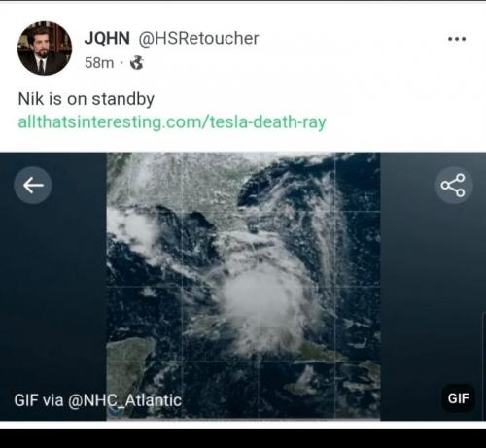
Task: Open JQHN's profile avatar picture
Action: [45, 49]
